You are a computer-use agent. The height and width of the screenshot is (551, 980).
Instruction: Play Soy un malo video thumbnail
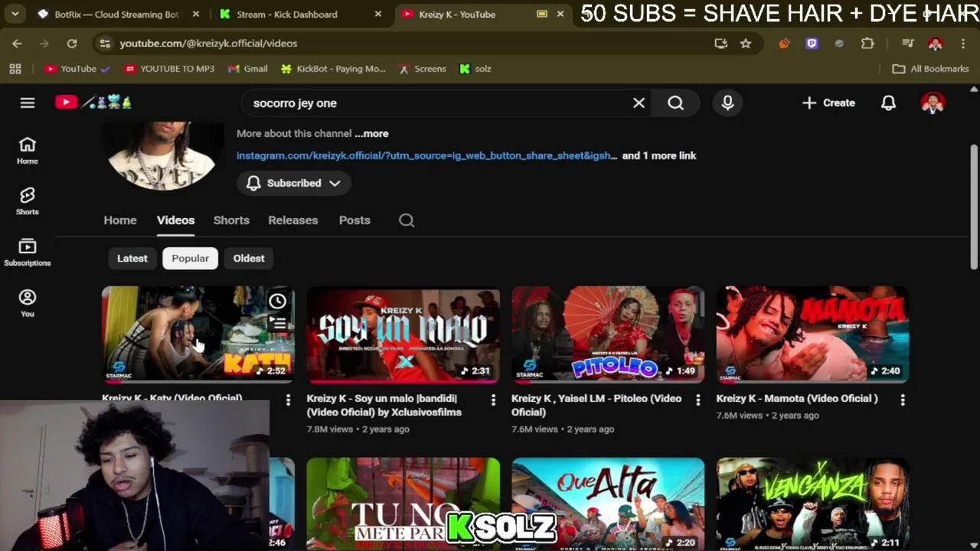pos(403,334)
